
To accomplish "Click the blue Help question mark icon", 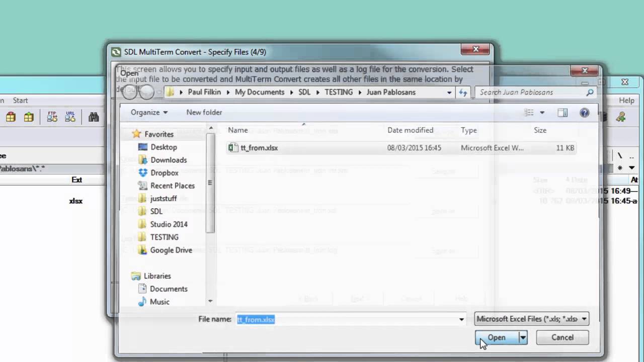I will pyautogui.click(x=584, y=113).
